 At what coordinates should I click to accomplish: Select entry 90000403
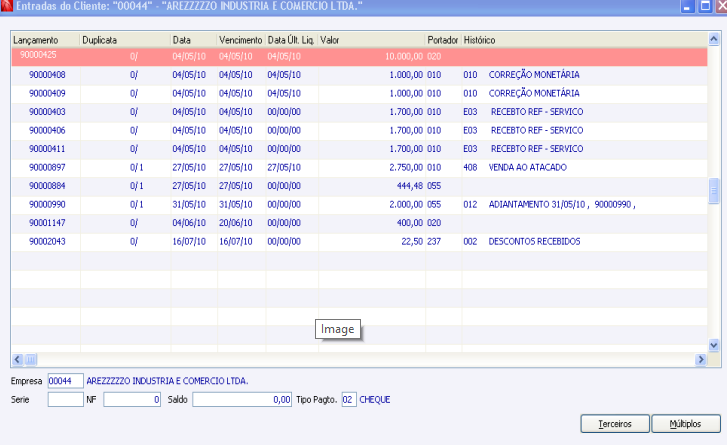tap(359, 112)
